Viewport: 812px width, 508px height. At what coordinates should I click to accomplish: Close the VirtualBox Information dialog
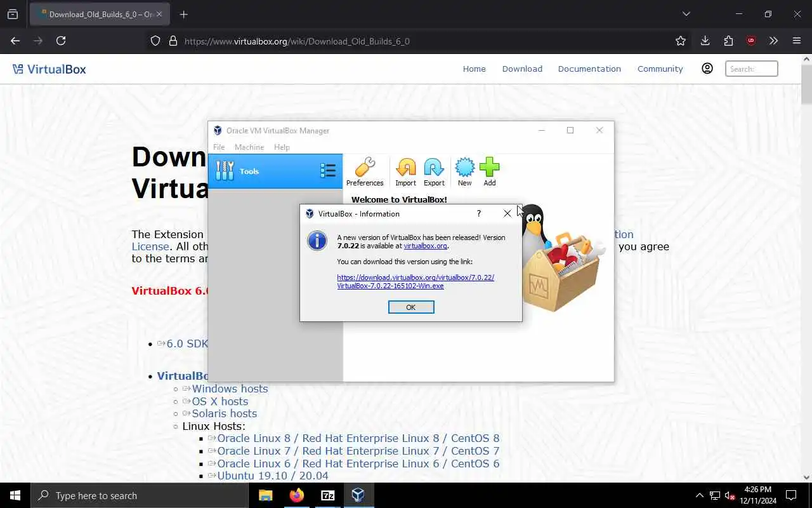(507, 213)
